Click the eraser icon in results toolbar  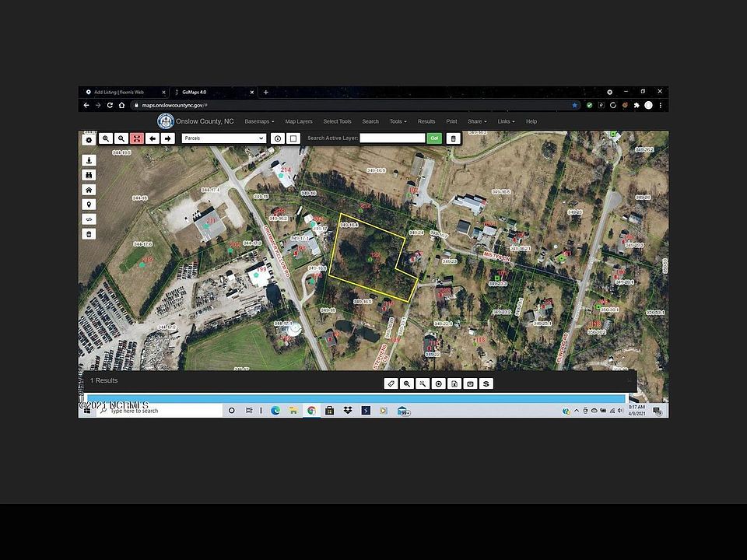391,383
